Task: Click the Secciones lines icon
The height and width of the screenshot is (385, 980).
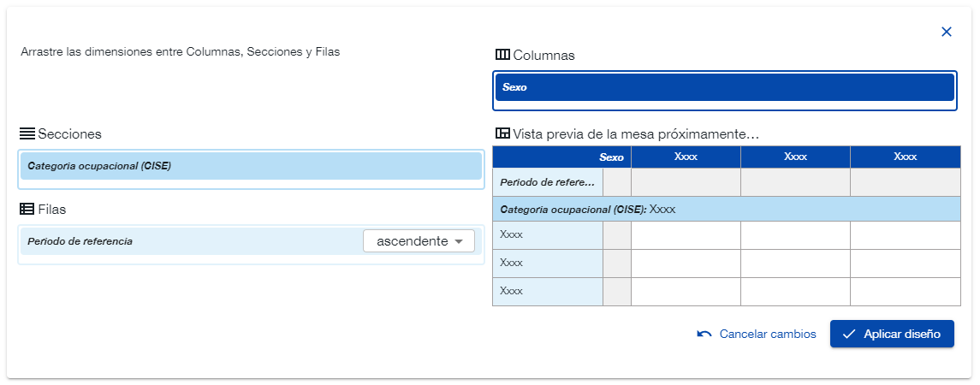Action: pos(27,133)
